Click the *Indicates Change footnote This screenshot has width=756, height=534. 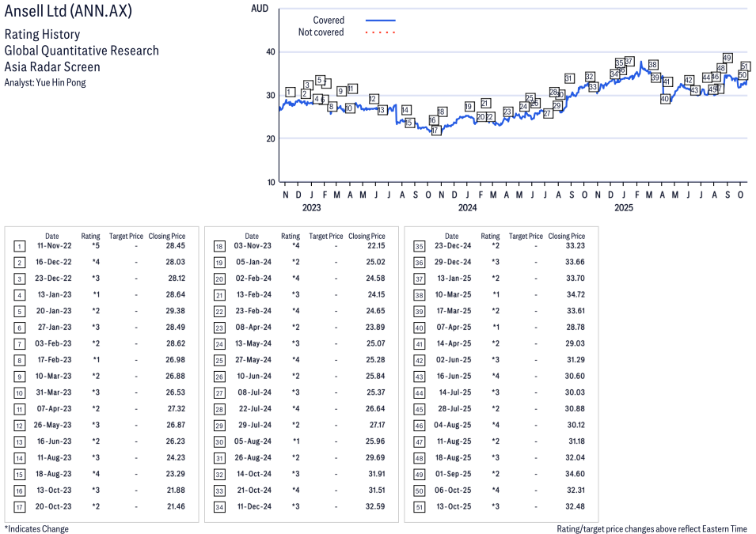point(36,528)
